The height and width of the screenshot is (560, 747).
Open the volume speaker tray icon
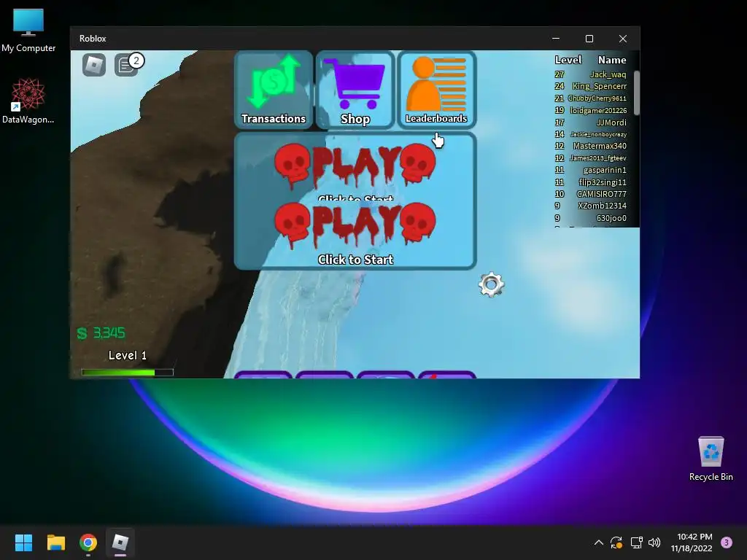click(x=654, y=542)
